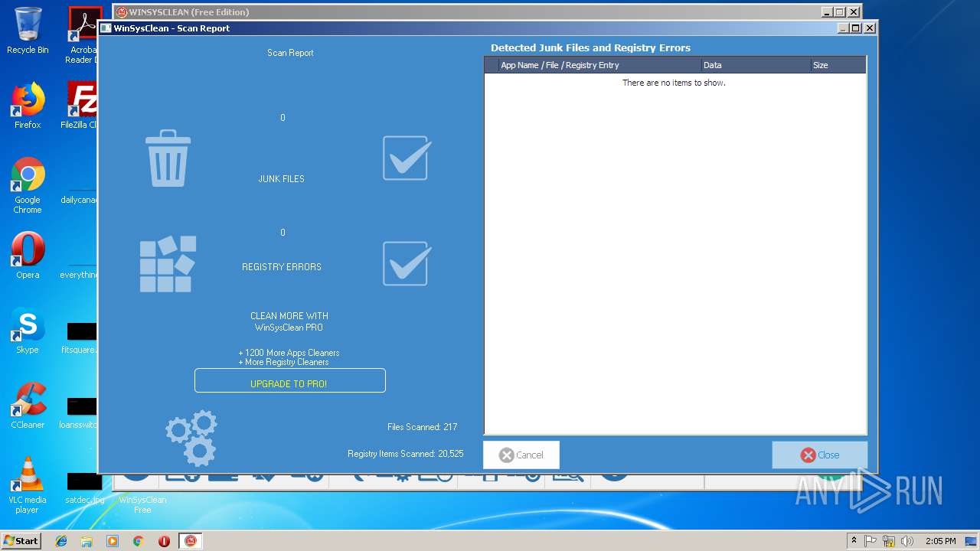This screenshot has width=980, height=551.
Task: Select the VLC media player desktop shortcut
Action: coord(28,485)
